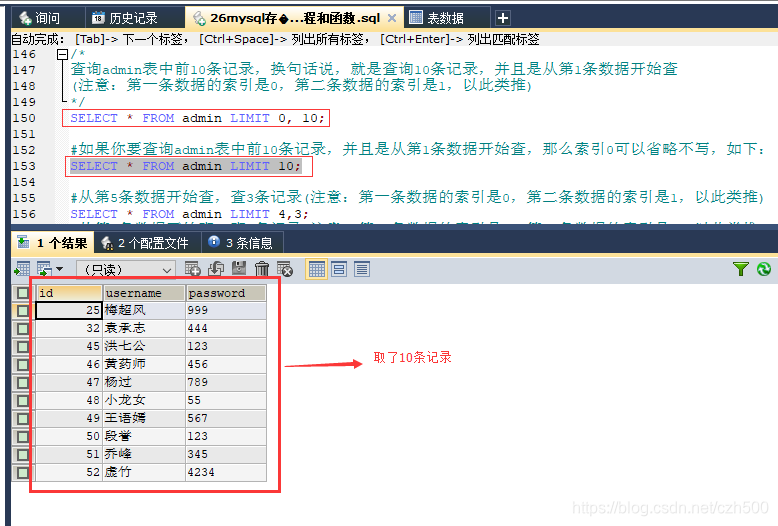Toggle the select-all checkbox in header row
778x526 pixels.
[23, 293]
